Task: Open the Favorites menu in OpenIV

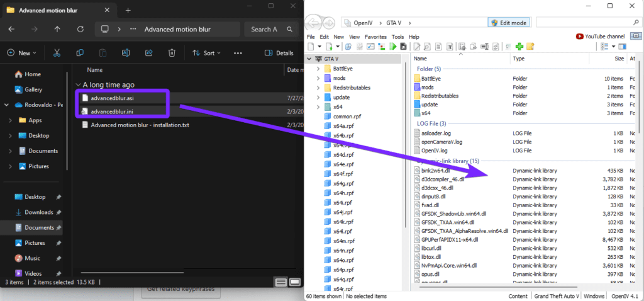Action: [x=376, y=37]
